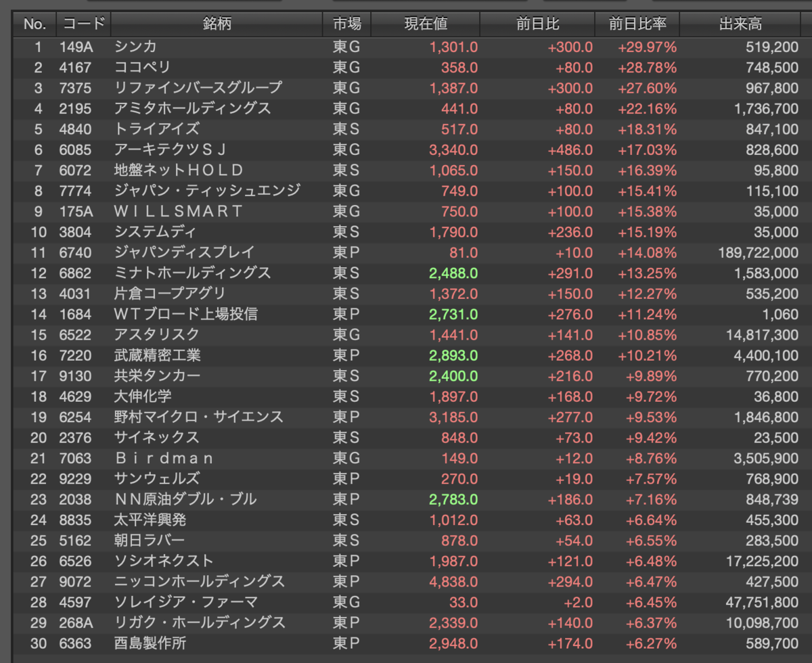This screenshot has width=812, height=663.
Task: Click stock code 149A
Action: pyautogui.click(x=75, y=47)
